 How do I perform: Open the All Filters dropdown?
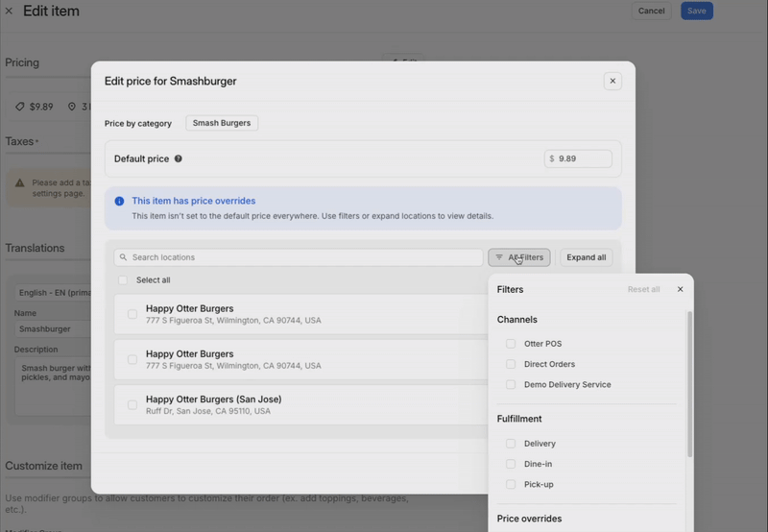[x=519, y=257]
